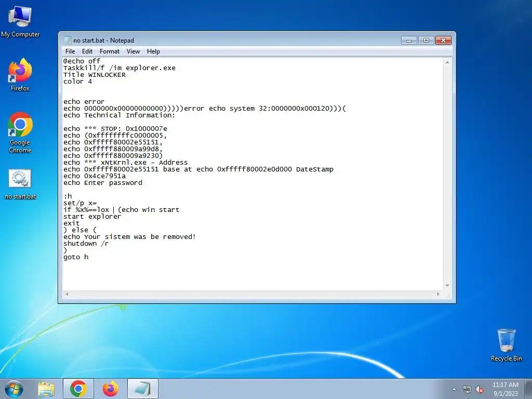This screenshot has height=399, width=532.
Task: Click the 'echo 0xfffff880009a99d8,' line
Action: point(113,149)
